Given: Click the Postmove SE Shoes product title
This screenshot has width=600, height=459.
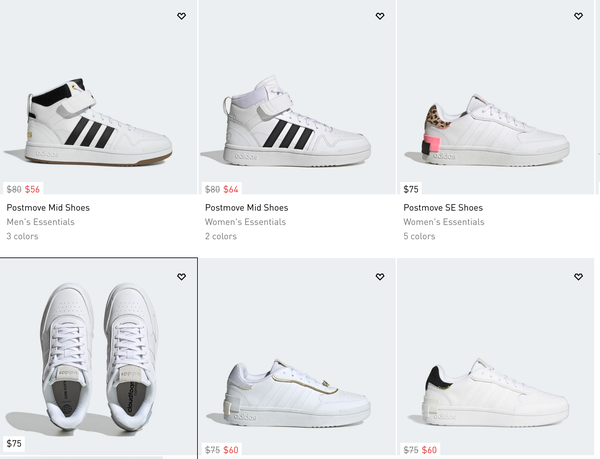Looking at the screenshot, I should coord(443,208).
